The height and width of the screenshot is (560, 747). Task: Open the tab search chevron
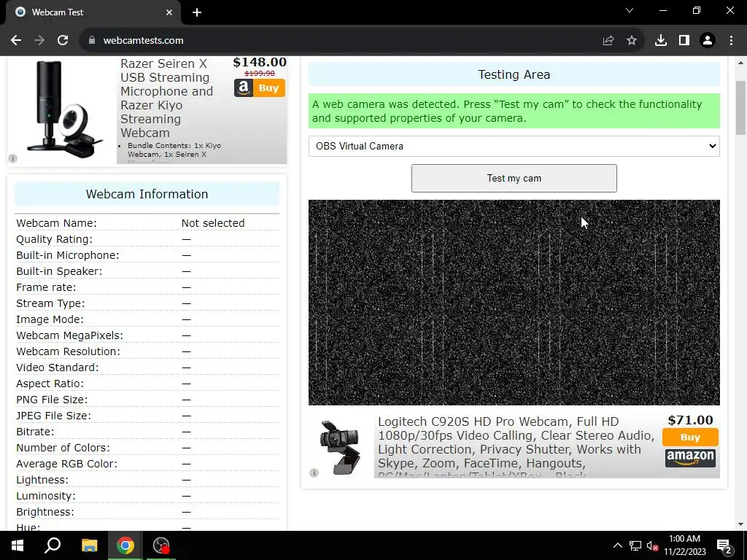[630, 10]
